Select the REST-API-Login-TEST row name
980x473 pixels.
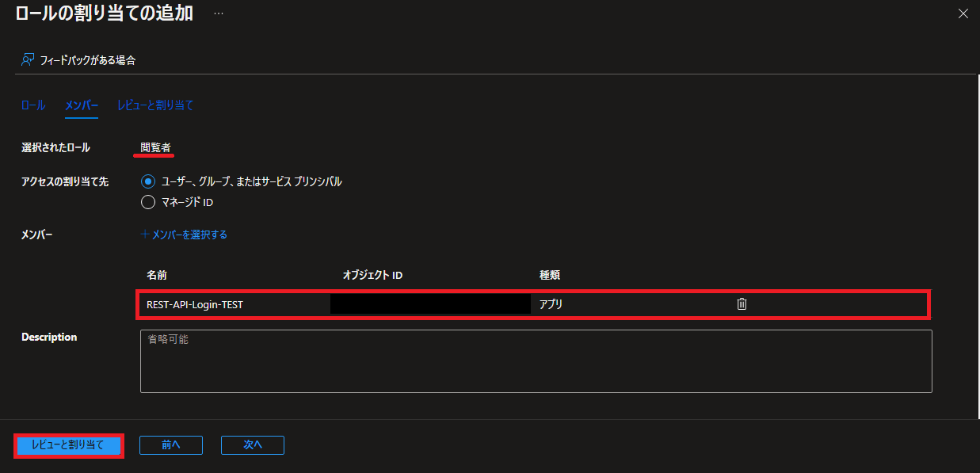coord(195,304)
